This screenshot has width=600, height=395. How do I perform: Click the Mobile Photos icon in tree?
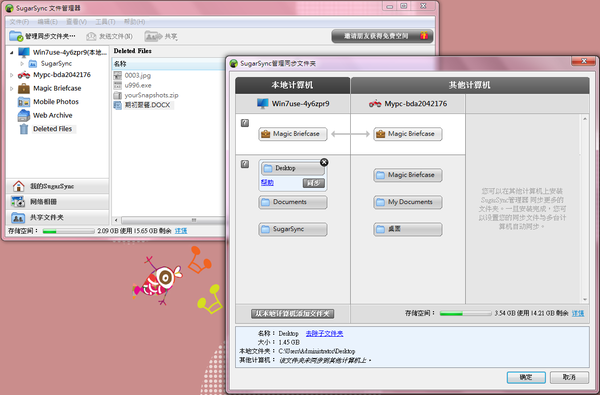tap(24, 102)
